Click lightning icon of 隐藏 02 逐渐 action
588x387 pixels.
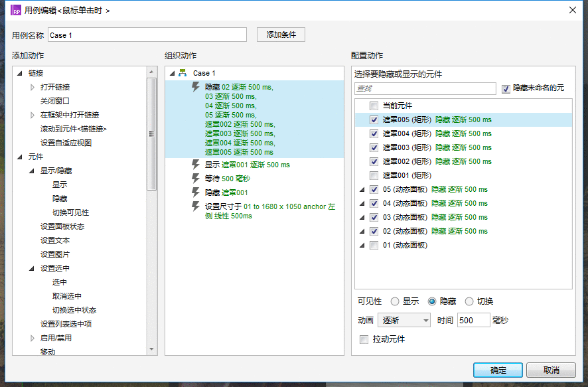click(x=195, y=87)
